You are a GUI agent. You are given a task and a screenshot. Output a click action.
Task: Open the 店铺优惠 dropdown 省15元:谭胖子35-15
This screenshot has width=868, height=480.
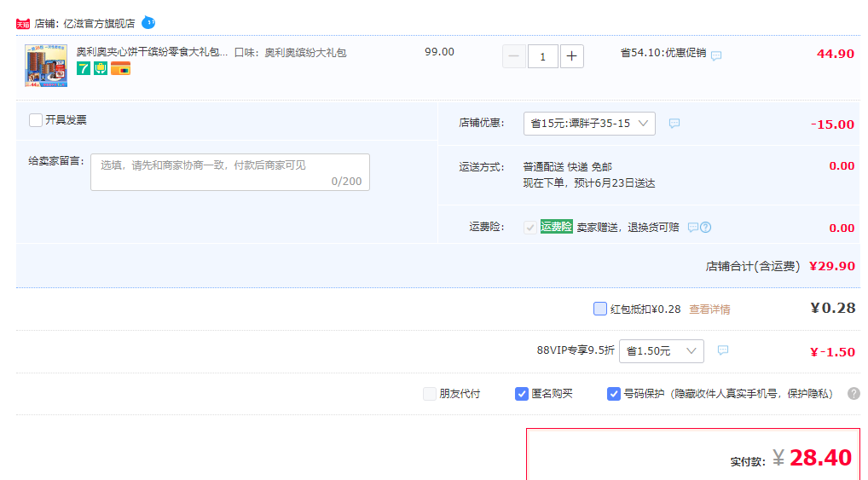click(x=589, y=124)
